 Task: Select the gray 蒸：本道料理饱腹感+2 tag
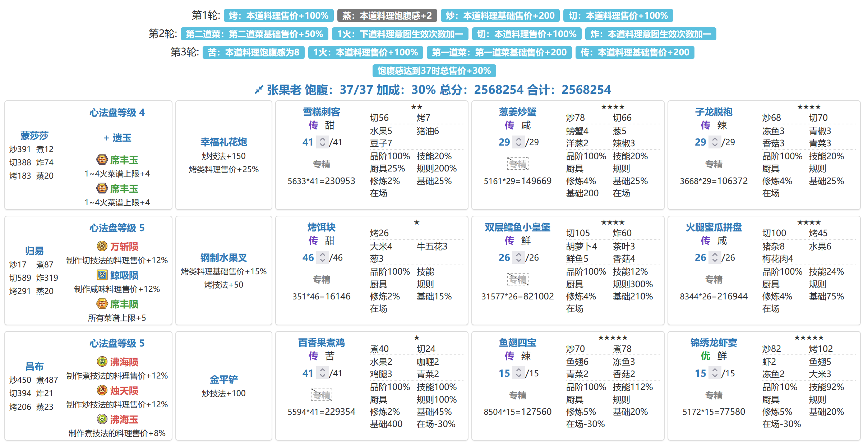click(x=387, y=16)
